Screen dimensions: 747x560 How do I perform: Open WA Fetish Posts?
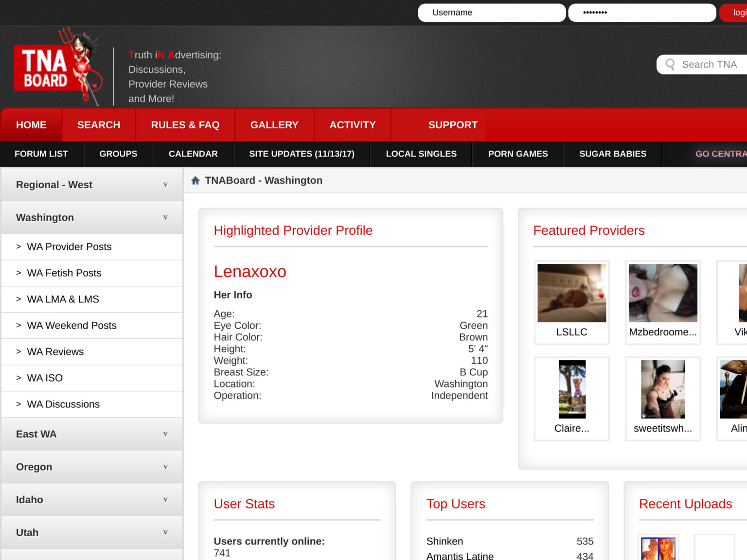[92, 273]
